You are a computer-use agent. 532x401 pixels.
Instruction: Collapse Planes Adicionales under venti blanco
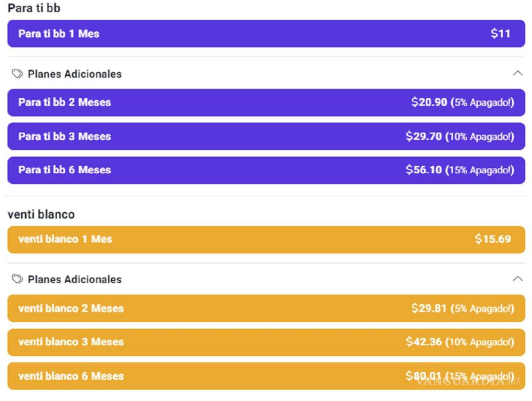point(517,279)
